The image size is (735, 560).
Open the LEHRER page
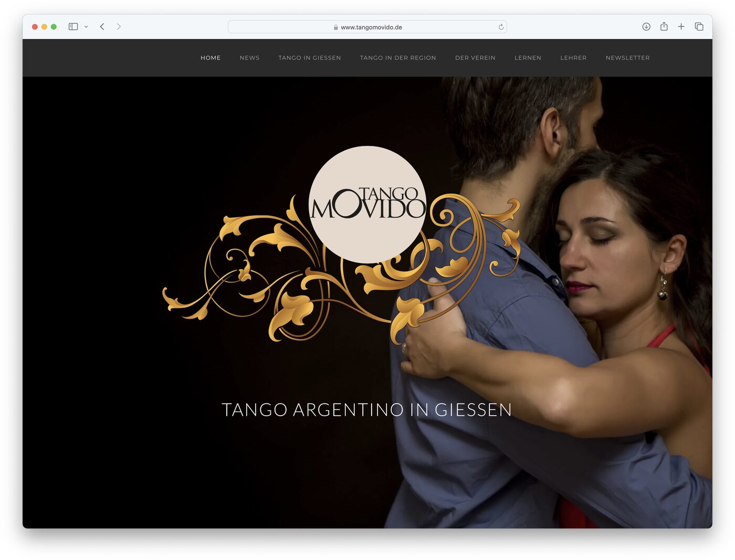(573, 58)
